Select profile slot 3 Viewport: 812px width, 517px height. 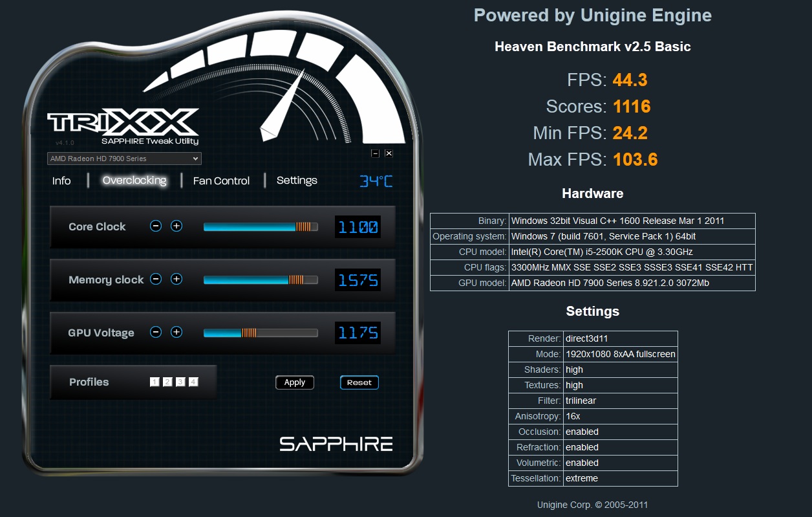click(x=180, y=382)
